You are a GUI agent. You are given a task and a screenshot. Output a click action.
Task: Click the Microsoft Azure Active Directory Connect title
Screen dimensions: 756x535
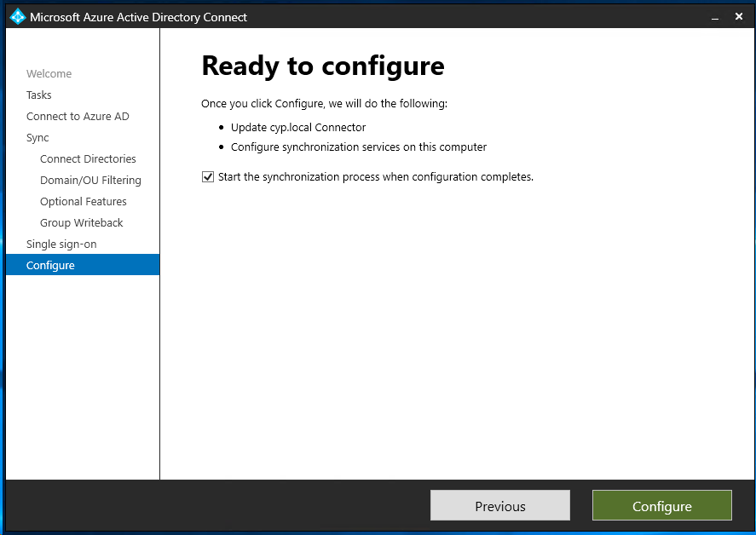[x=138, y=17]
